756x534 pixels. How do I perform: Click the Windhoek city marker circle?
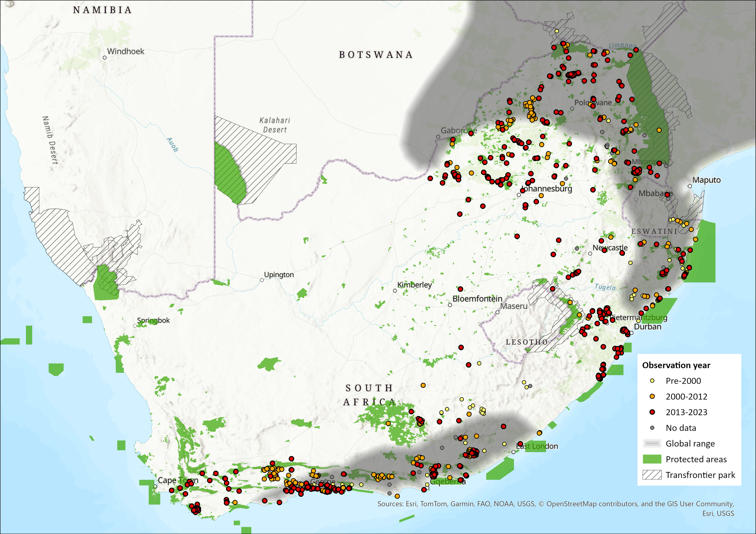click(x=105, y=57)
